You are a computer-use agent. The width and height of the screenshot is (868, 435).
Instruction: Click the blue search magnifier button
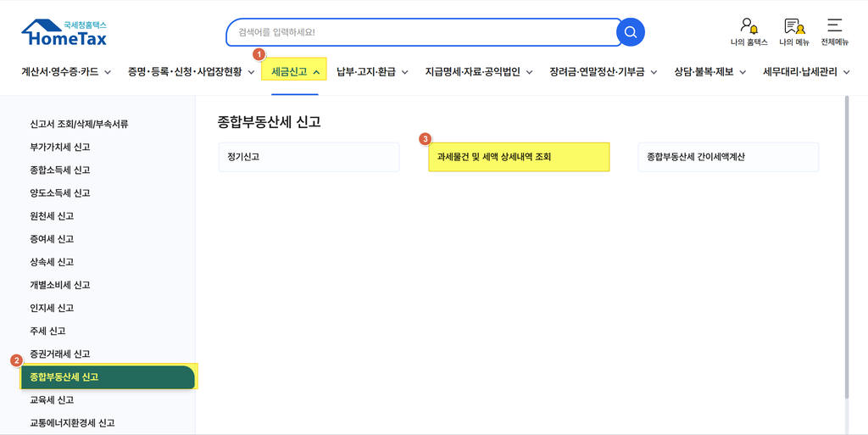(630, 32)
